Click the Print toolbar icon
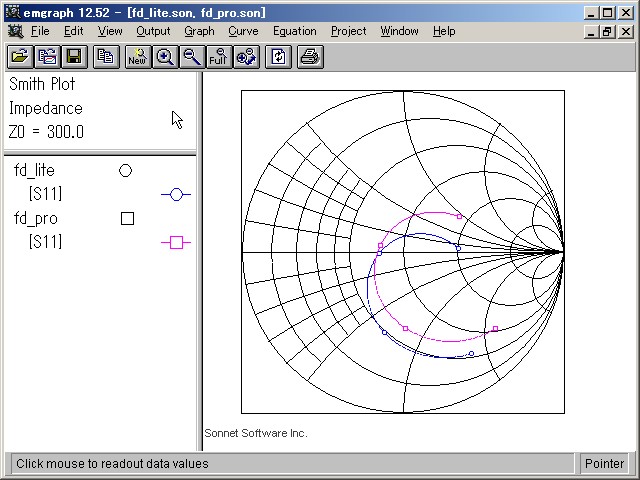This screenshot has height=480, width=640. coord(310,57)
